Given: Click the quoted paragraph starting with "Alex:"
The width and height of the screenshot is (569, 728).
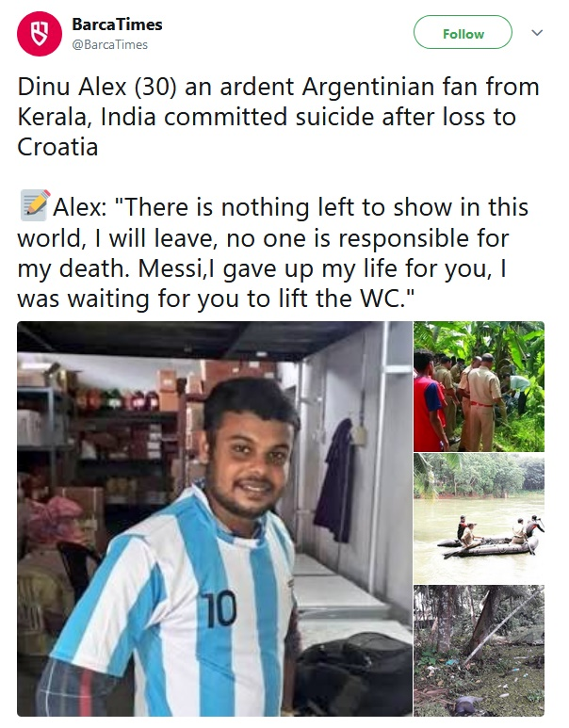Looking at the screenshot, I should click(x=273, y=251).
